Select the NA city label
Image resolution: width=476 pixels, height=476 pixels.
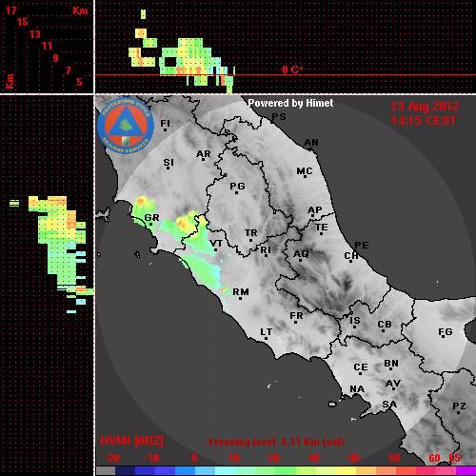click(357, 389)
